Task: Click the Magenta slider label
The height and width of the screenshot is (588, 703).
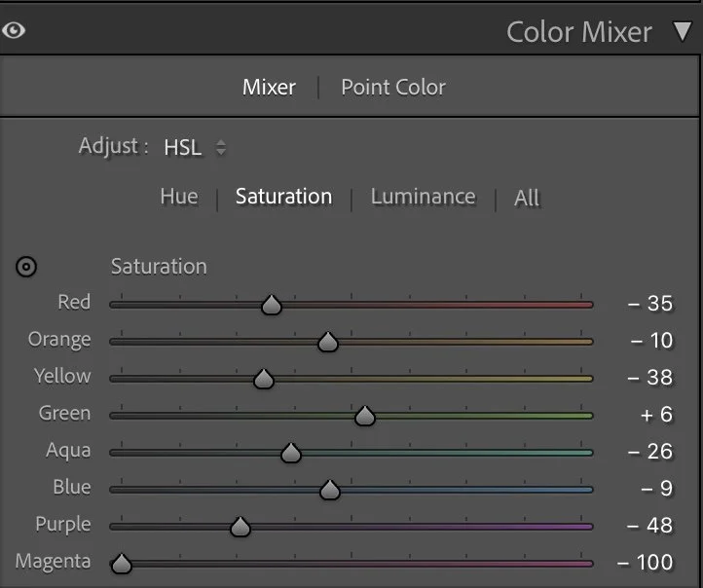Action: 53,562
